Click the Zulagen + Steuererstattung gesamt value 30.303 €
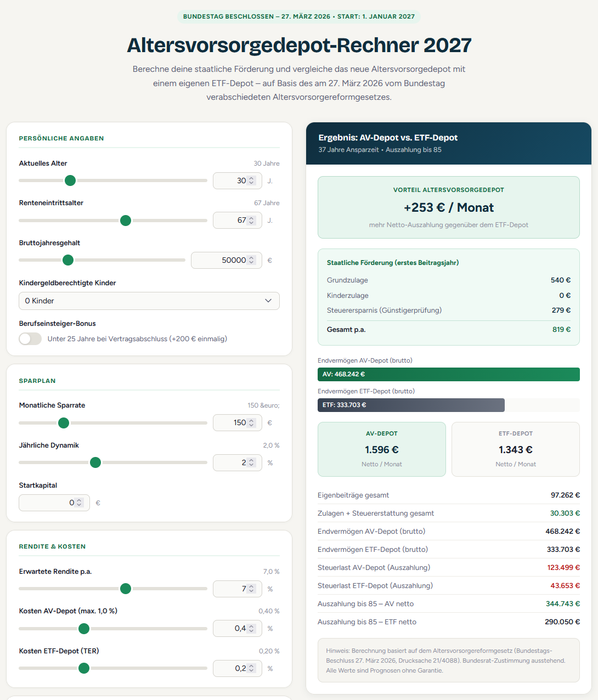The width and height of the screenshot is (598, 700). tap(565, 513)
